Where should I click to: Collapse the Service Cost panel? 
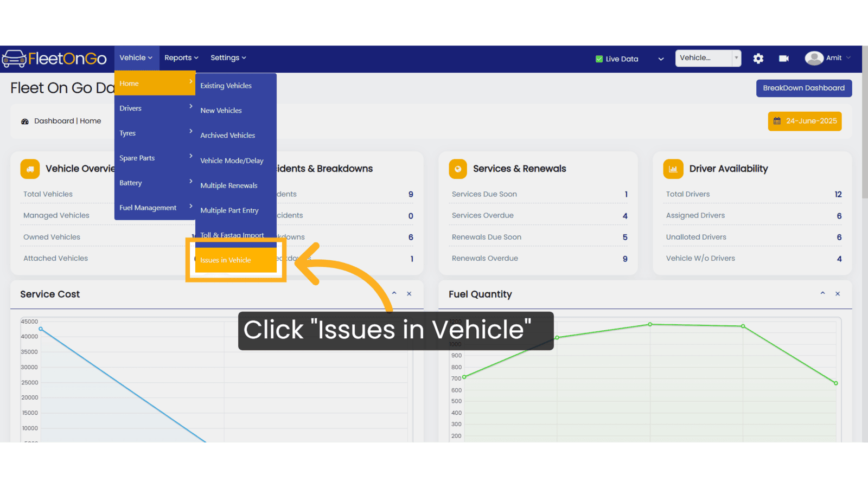click(394, 293)
